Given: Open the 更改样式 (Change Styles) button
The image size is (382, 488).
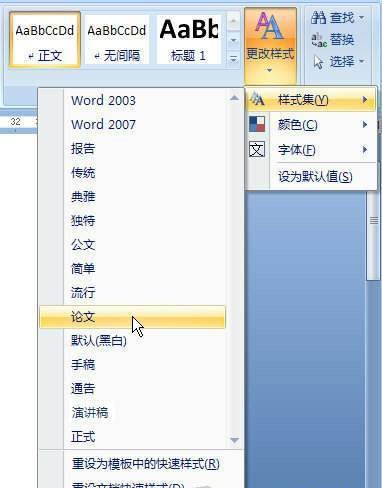Looking at the screenshot, I should (270, 45).
